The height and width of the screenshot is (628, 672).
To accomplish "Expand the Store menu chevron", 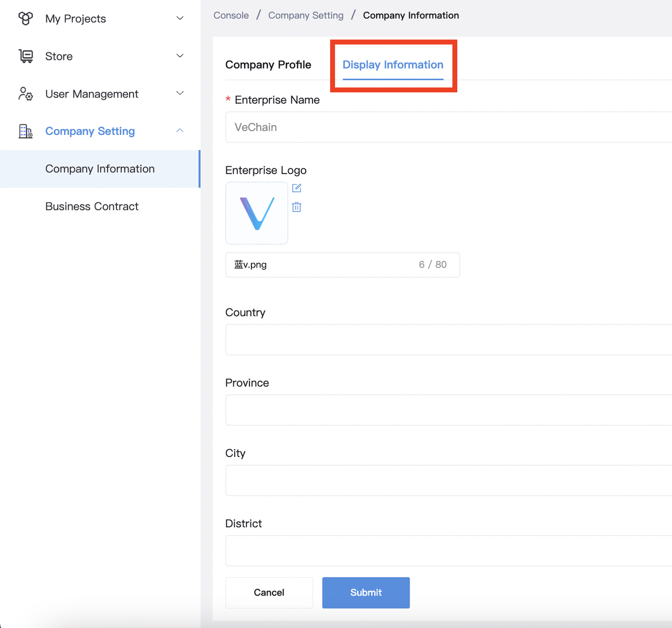I will pyautogui.click(x=180, y=56).
